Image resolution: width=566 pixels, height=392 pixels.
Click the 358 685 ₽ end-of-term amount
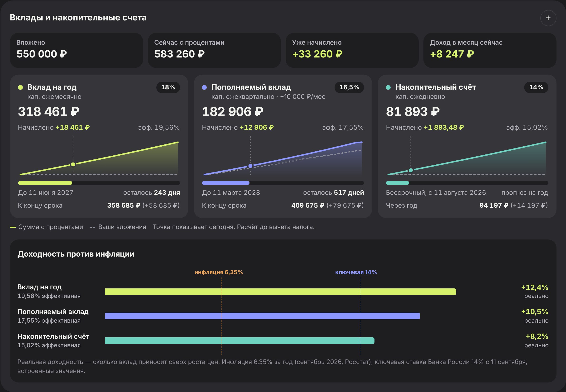click(x=124, y=205)
